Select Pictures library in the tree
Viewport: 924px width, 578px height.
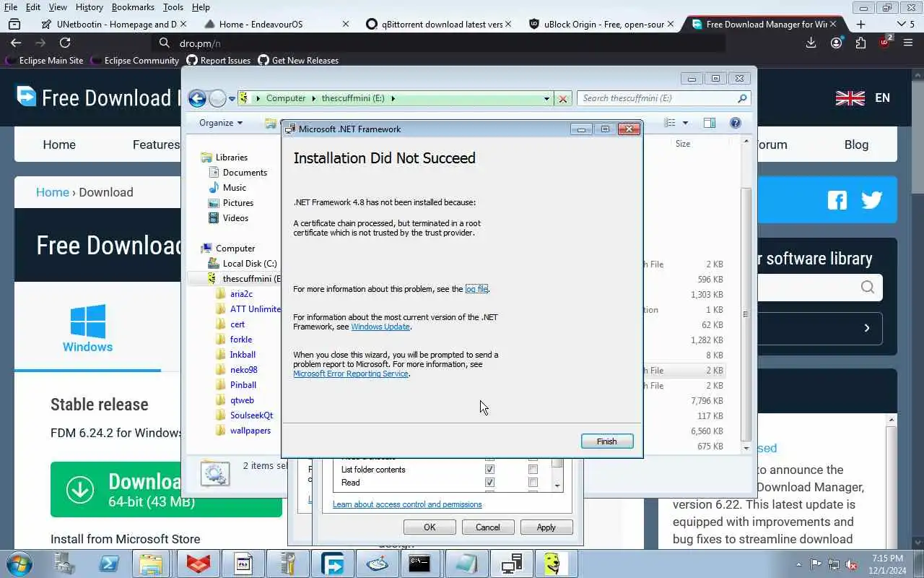pyautogui.click(x=237, y=203)
